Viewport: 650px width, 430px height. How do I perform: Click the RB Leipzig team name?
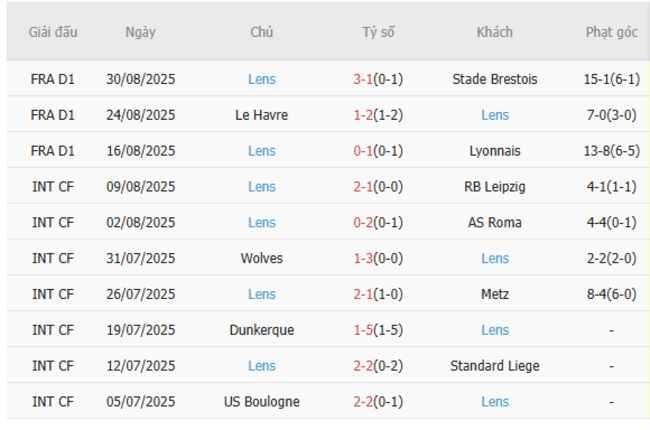tap(494, 187)
